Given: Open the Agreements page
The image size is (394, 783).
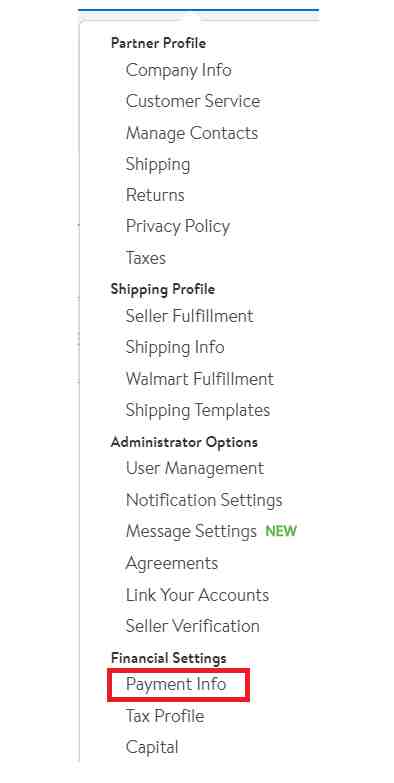Looking at the screenshot, I should point(172,564).
